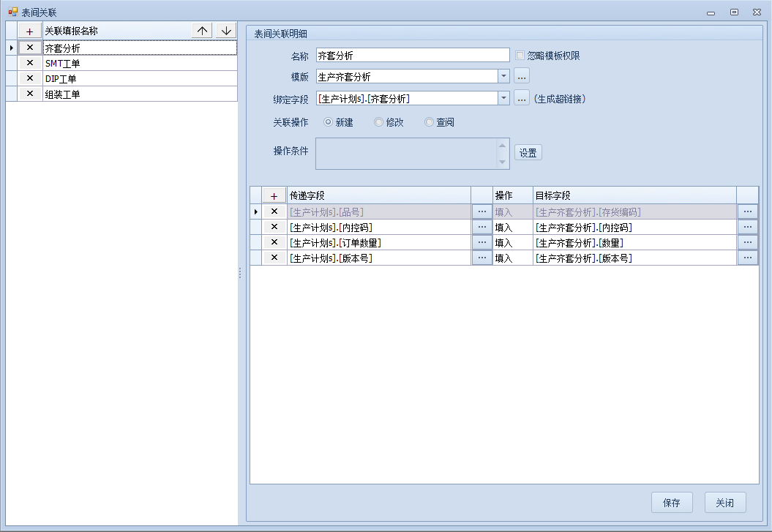Click the 关闭 button
Viewport: 772px width, 532px height.
point(724,503)
